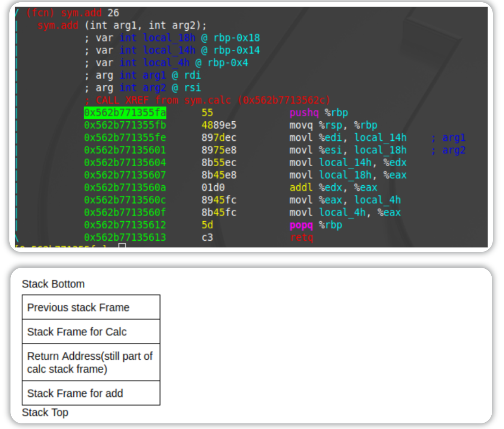
Task: Click opcode bytes 4889e5
Action: click(219, 125)
